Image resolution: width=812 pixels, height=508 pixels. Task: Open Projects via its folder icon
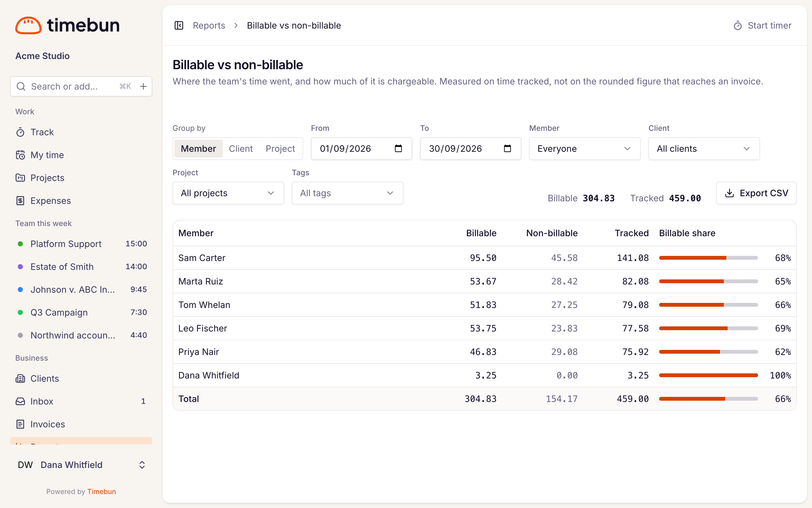click(x=20, y=178)
